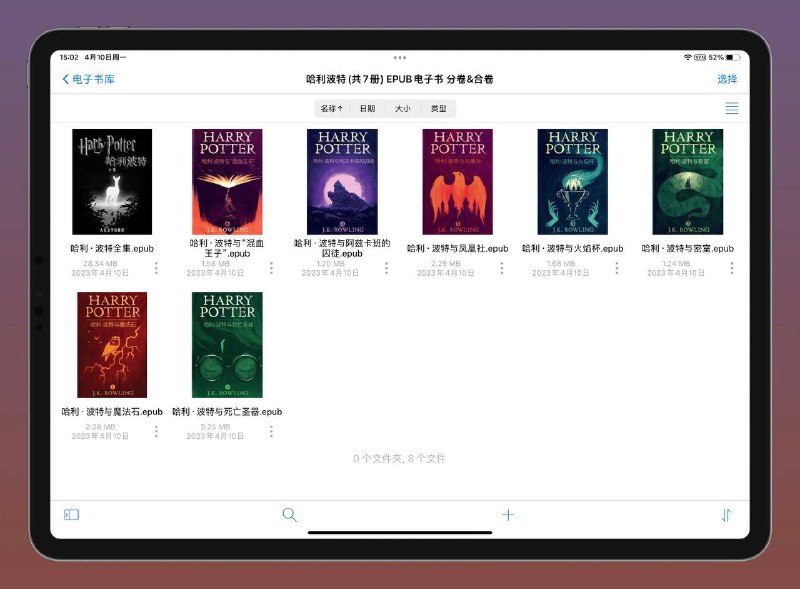Open the 哈利·波特与"混血王子" book cover
The image size is (800, 589).
point(227,181)
